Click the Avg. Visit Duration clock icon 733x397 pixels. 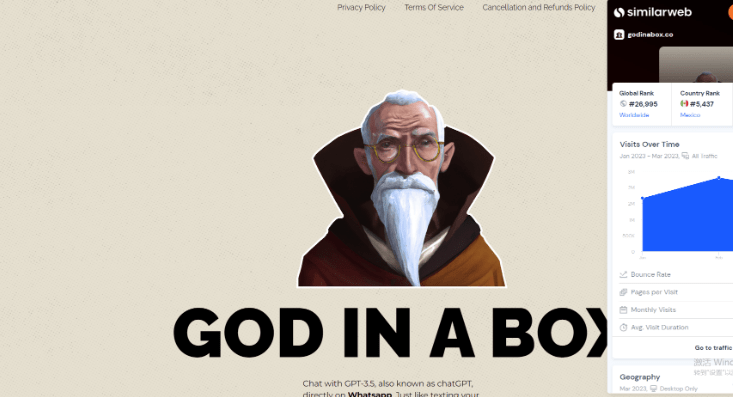point(623,327)
